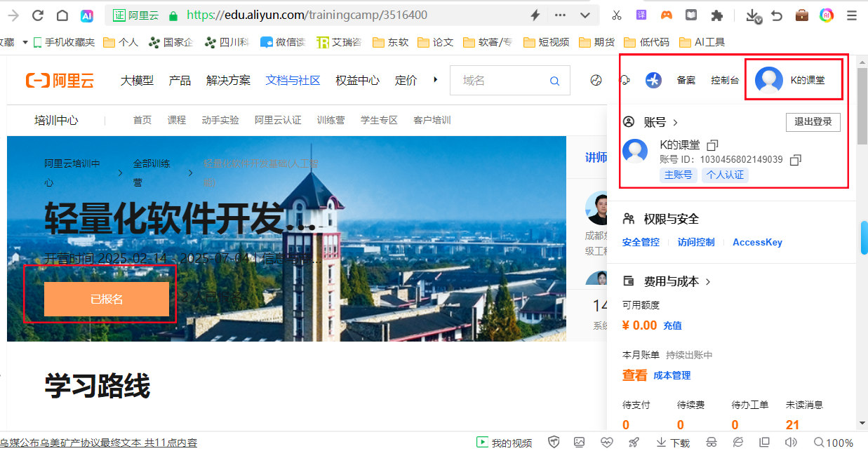
Task: Click the orange 已报名 button
Action: pyautogui.click(x=107, y=299)
